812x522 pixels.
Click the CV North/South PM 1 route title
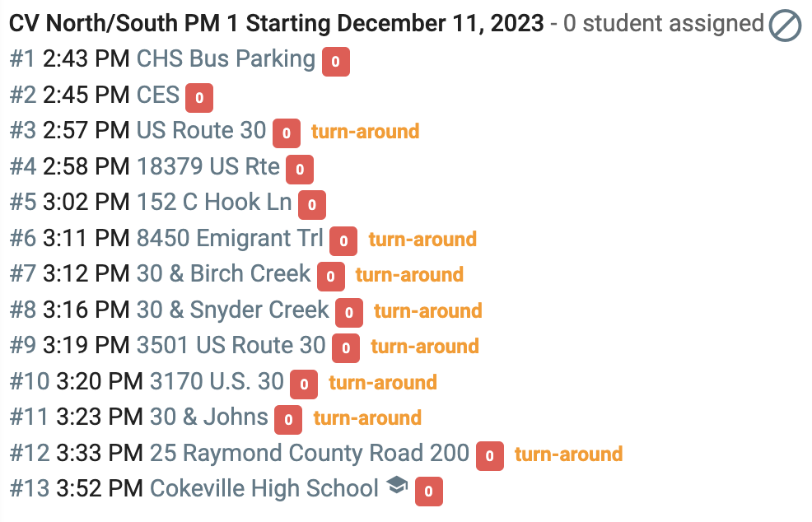click(277, 23)
